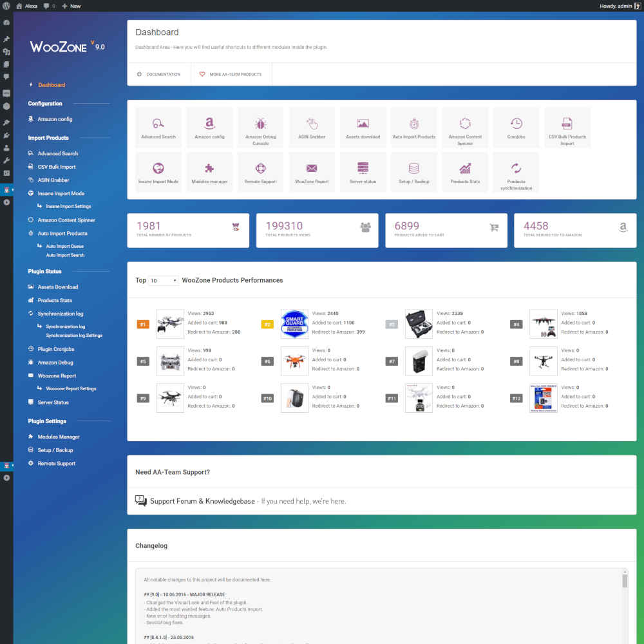Open the Amazon Debug Console
Screen dimensions: 644x644
(x=261, y=127)
